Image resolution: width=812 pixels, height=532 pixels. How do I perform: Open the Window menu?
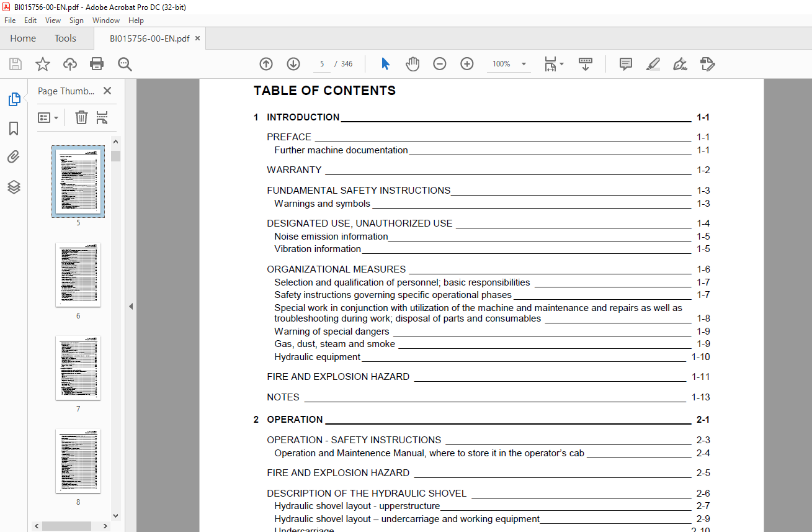pyautogui.click(x=106, y=20)
